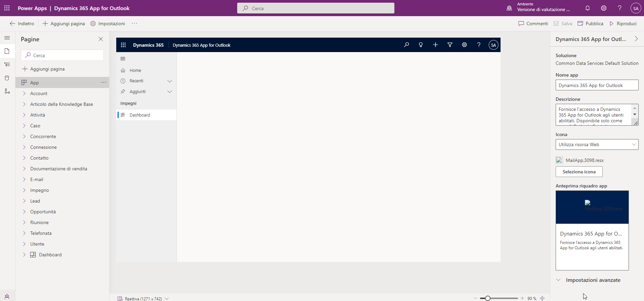Expand Articolo della Knowledge Base

(24, 104)
